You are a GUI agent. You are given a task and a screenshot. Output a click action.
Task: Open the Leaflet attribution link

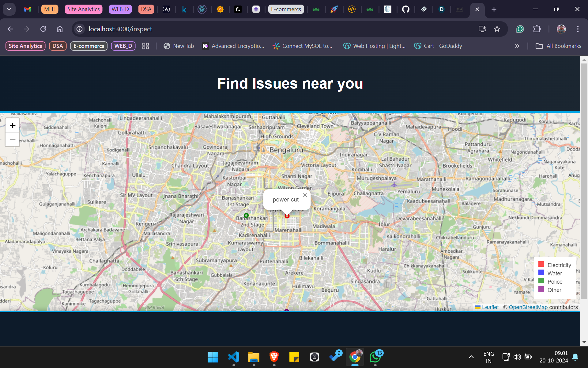(x=490, y=307)
